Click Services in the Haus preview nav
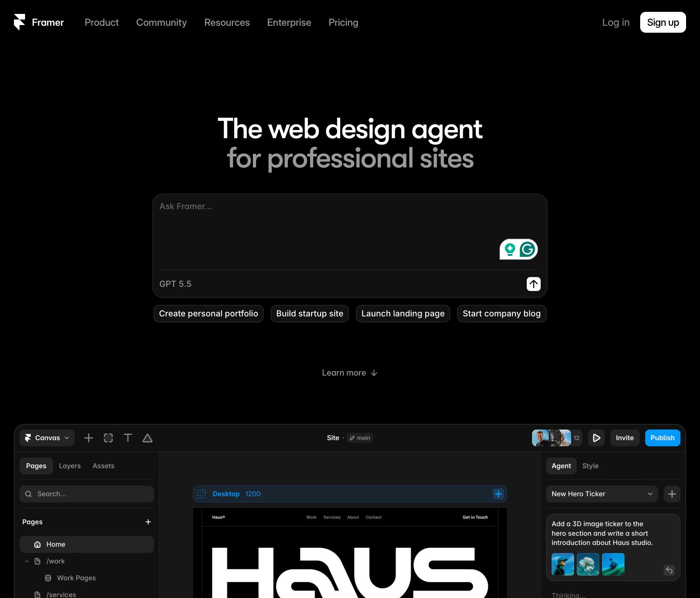 click(332, 517)
